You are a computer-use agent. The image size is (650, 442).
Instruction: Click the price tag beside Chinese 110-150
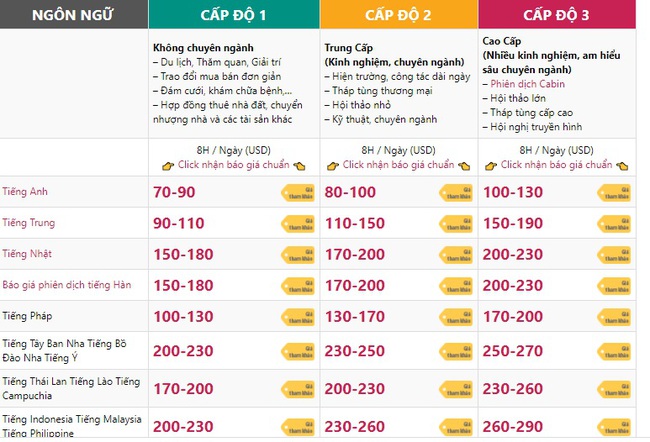[x=456, y=224]
